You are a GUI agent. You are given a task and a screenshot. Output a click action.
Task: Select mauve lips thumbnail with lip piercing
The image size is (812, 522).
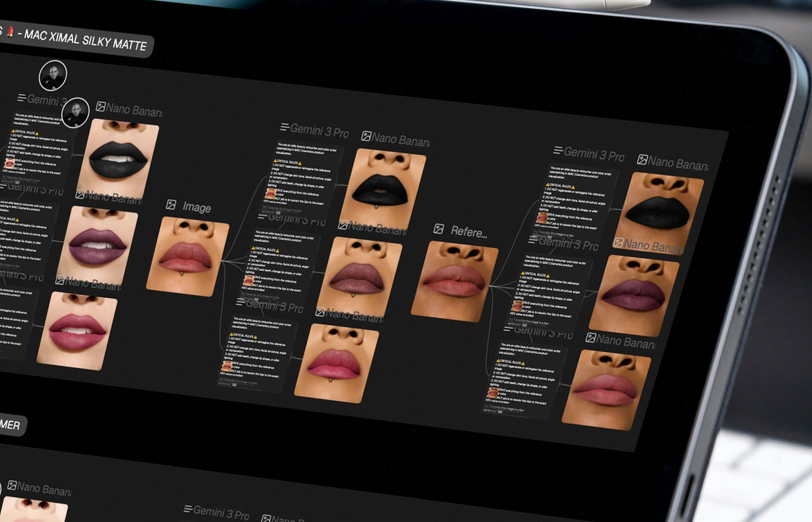[359, 277]
